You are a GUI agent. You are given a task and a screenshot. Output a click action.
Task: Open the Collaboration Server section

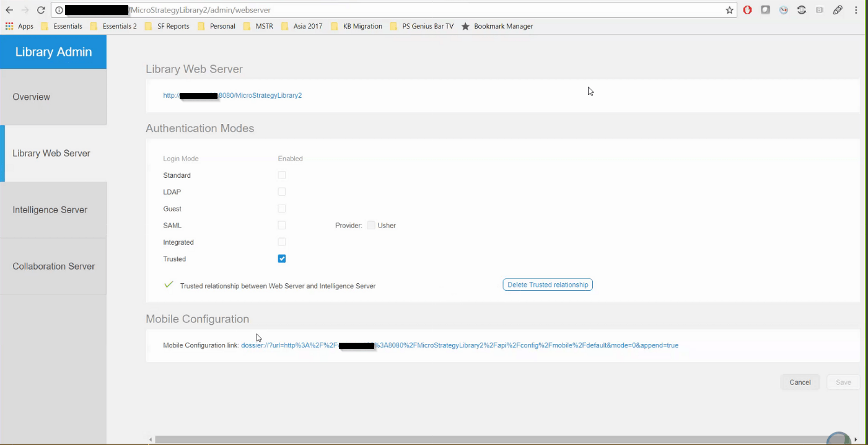click(53, 267)
